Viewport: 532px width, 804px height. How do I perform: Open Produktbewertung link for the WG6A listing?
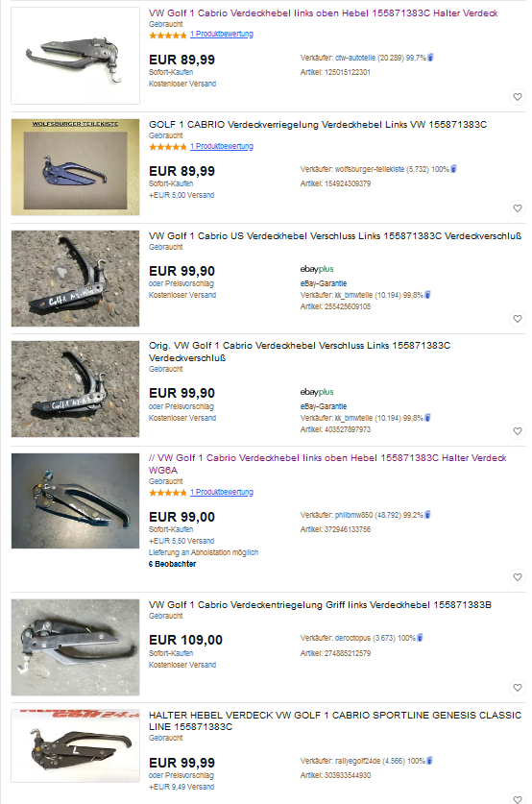[222, 492]
